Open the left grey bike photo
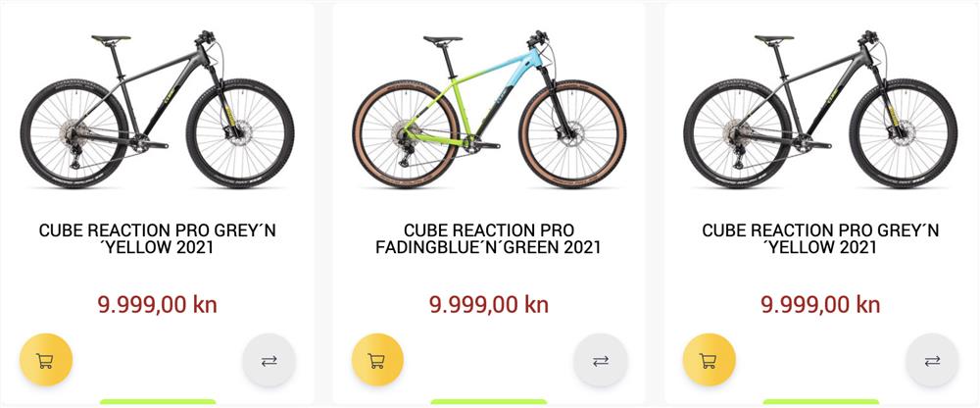The image size is (980, 408). tap(158, 109)
